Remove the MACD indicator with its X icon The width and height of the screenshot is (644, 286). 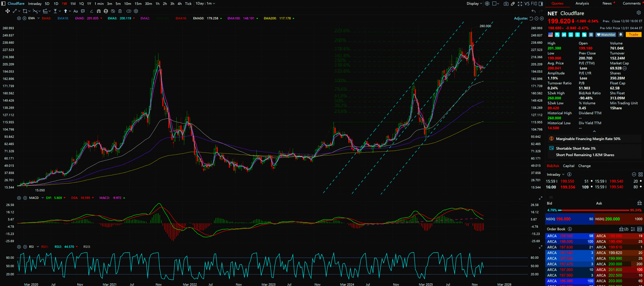click(25, 198)
